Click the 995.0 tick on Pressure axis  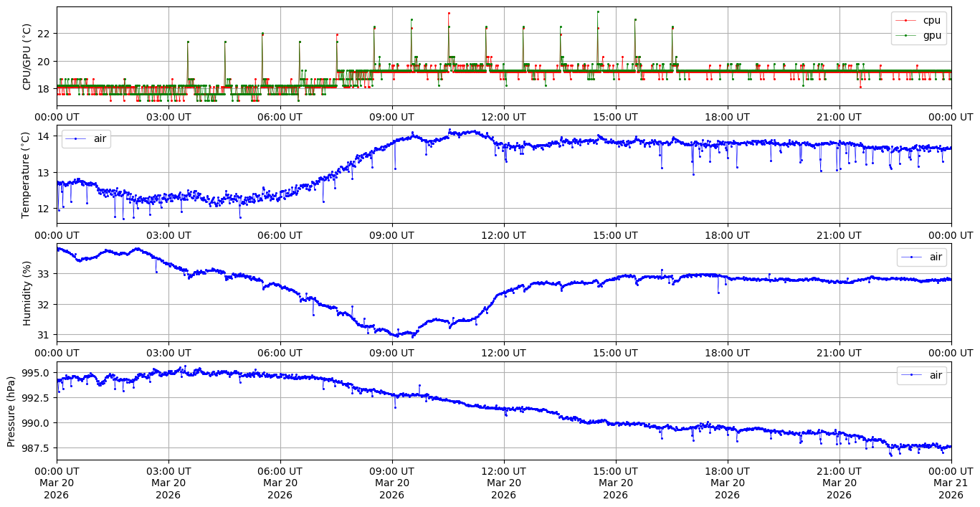pyautogui.click(x=36, y=373)
